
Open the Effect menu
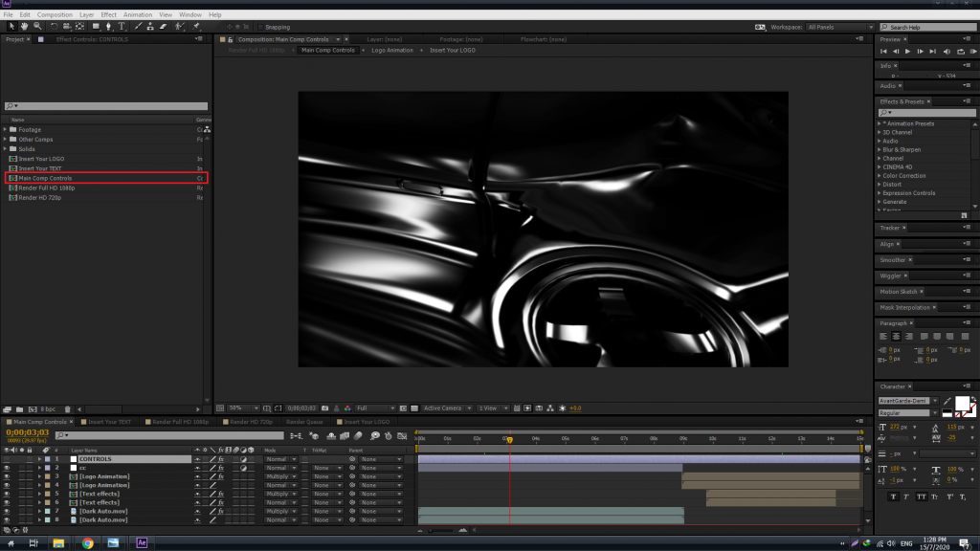tap(108, 14)
